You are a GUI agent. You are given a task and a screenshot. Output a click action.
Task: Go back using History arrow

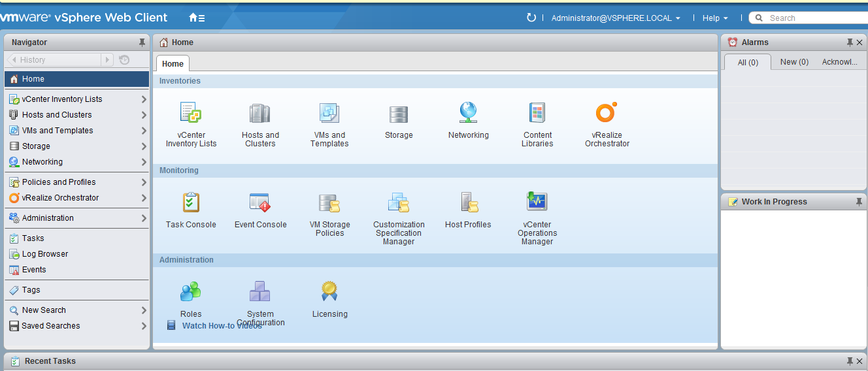pos(13,60)
